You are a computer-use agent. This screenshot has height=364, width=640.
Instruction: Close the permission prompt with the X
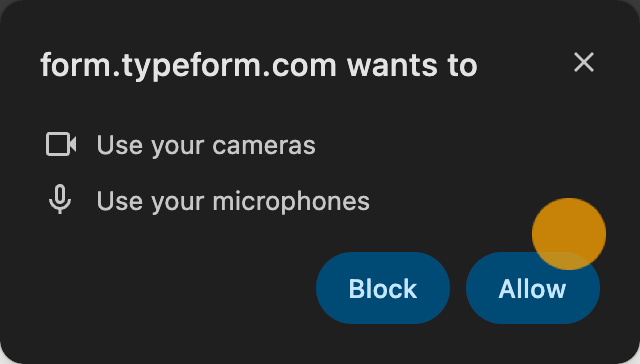[x=584, y=62]
